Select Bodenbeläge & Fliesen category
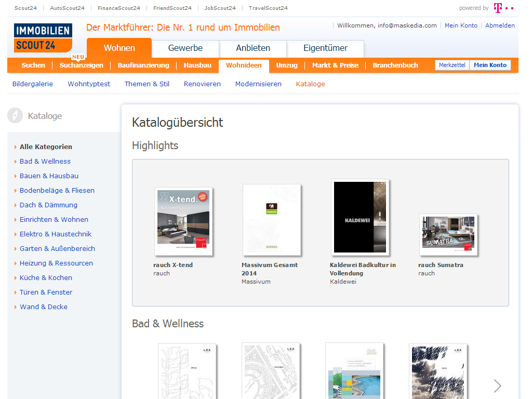Screen dimensions: 532x399 57,190
